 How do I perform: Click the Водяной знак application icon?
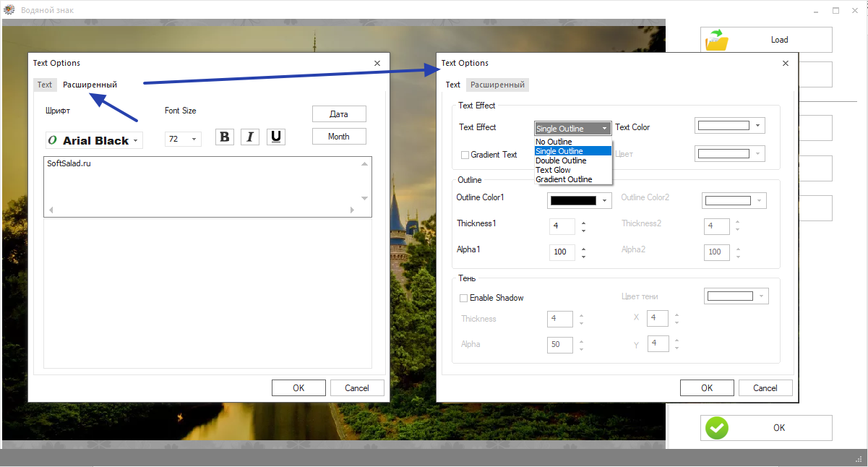point(9,10)
